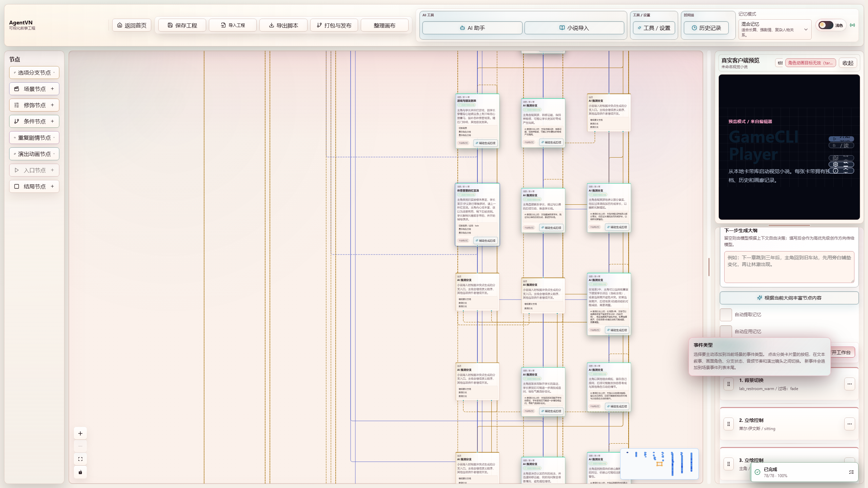Toggle the canvas interactivity lock
This screenshot has width=868, height=488.
point(80,472)
